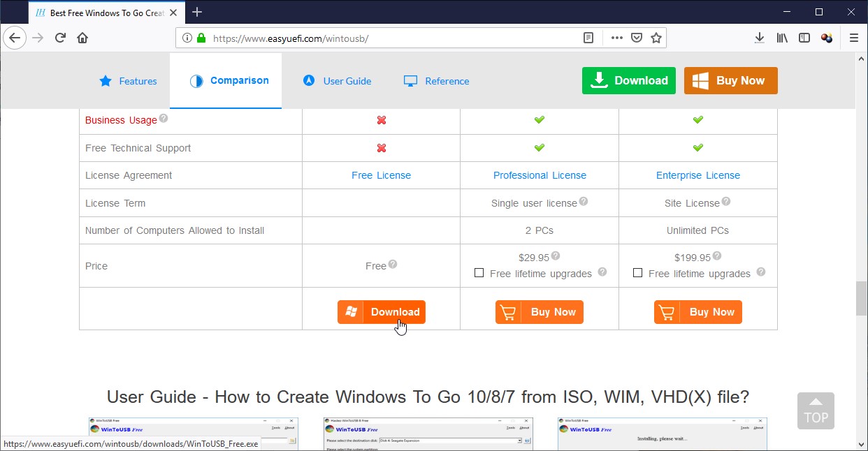Click the page vertical scrollbar thumb
868x451 pixels.
click(x=861, y=299)
